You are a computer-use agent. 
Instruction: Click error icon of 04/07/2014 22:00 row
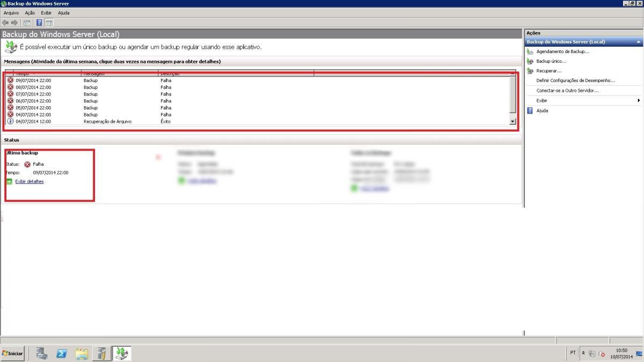point(10,114)
